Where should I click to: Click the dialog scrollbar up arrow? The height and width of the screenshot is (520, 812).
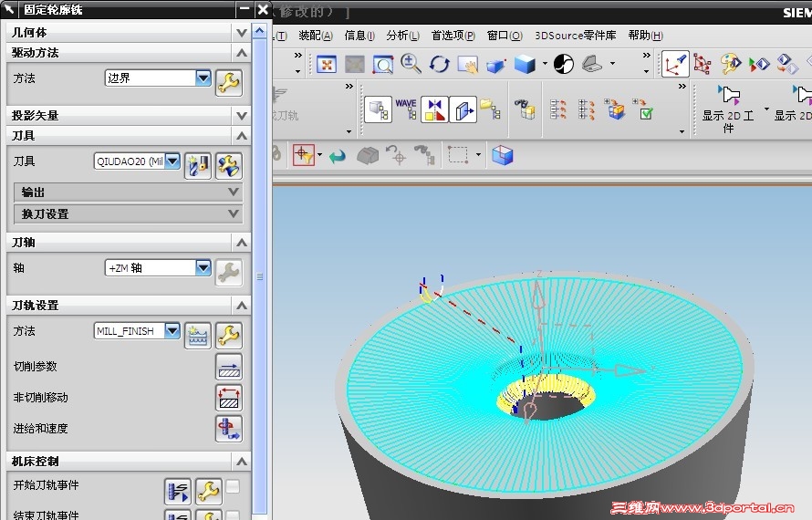point(260,31)
